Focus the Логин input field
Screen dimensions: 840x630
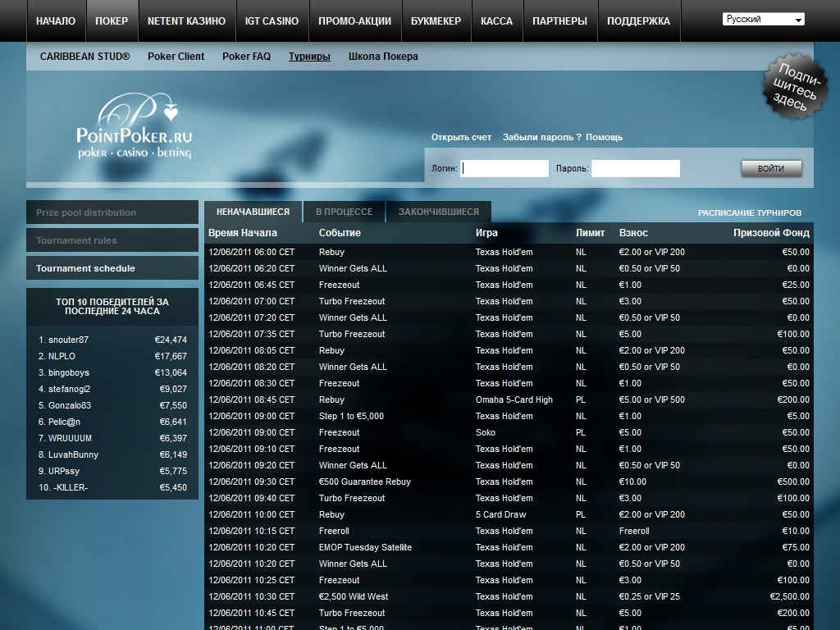click(x=504, y=168)
